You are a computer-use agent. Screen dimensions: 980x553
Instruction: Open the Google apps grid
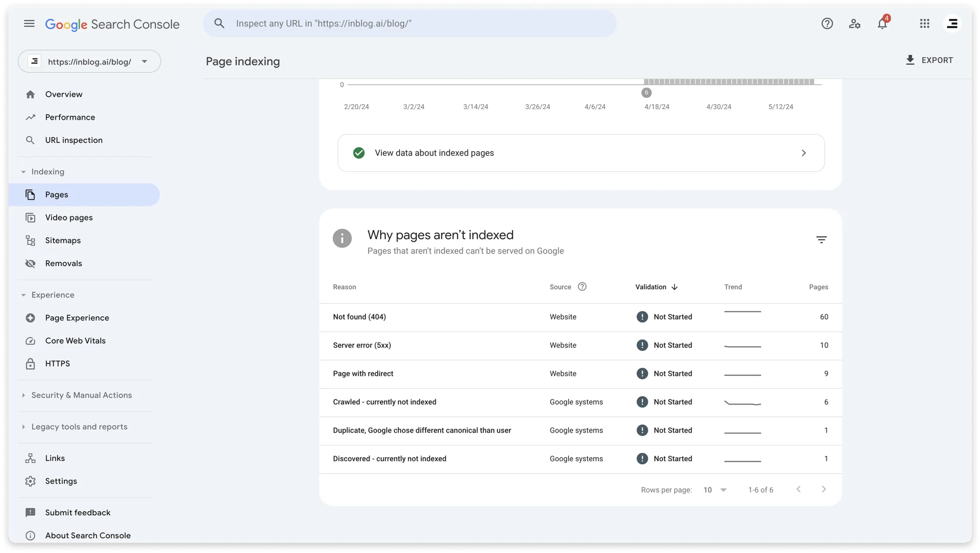point(924,23)
